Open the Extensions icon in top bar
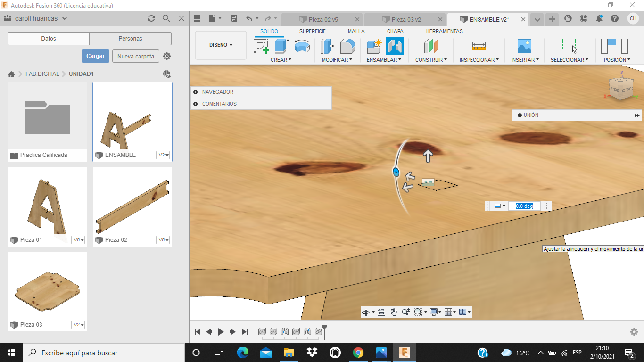 click(568, 19)
